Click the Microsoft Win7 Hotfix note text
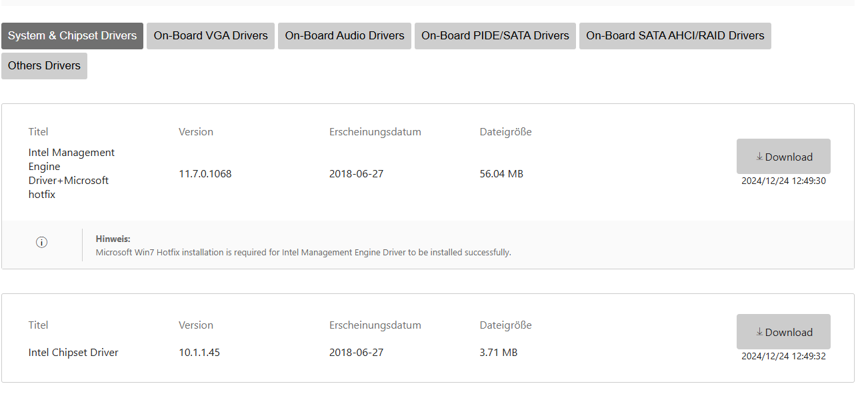The width and height of the screenshot is (868, 400). tap(303, 253)
